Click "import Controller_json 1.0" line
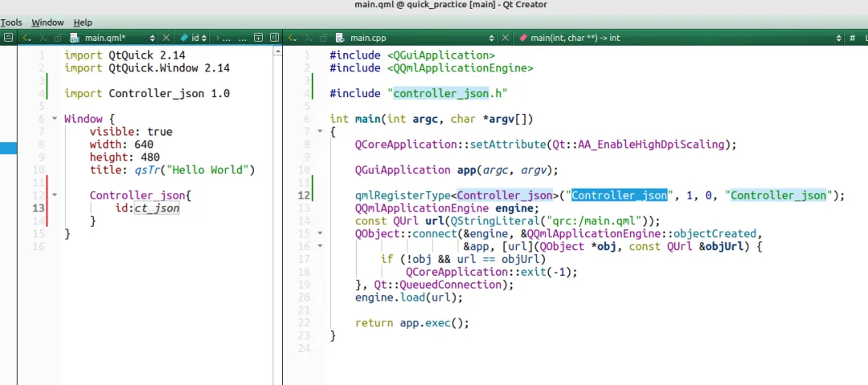The height and width of the screenshot is (385, 868). point(147,93)
